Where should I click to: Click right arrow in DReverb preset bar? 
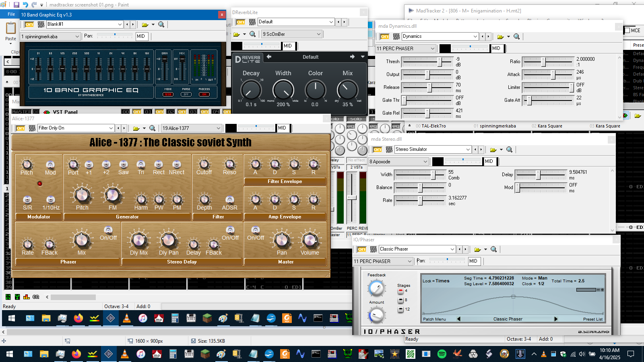coord(352,57)
